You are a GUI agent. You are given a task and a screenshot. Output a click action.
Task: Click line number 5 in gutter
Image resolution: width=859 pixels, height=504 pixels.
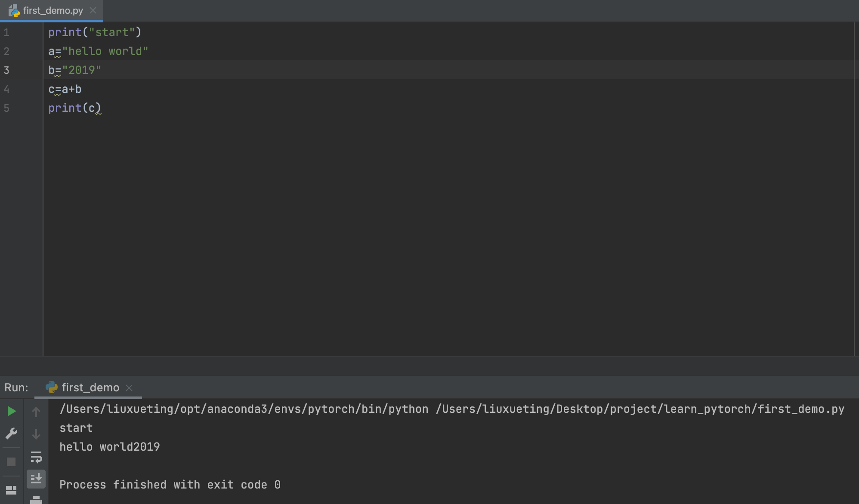6,108
